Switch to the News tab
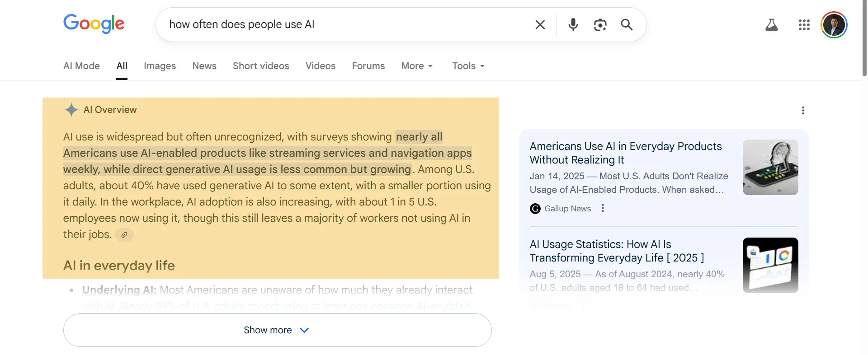This screenshot has height=355, width=868. (x=204, y=66)
